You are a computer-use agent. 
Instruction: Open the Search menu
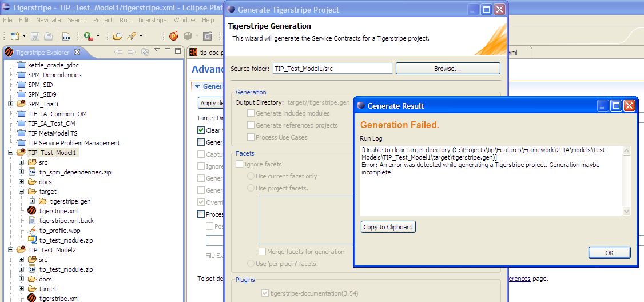(77, 20)
